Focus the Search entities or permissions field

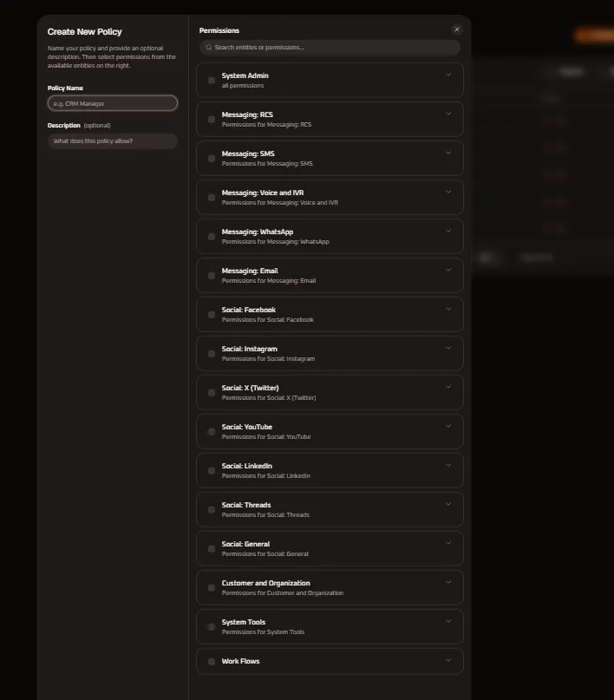click(330, 48)
